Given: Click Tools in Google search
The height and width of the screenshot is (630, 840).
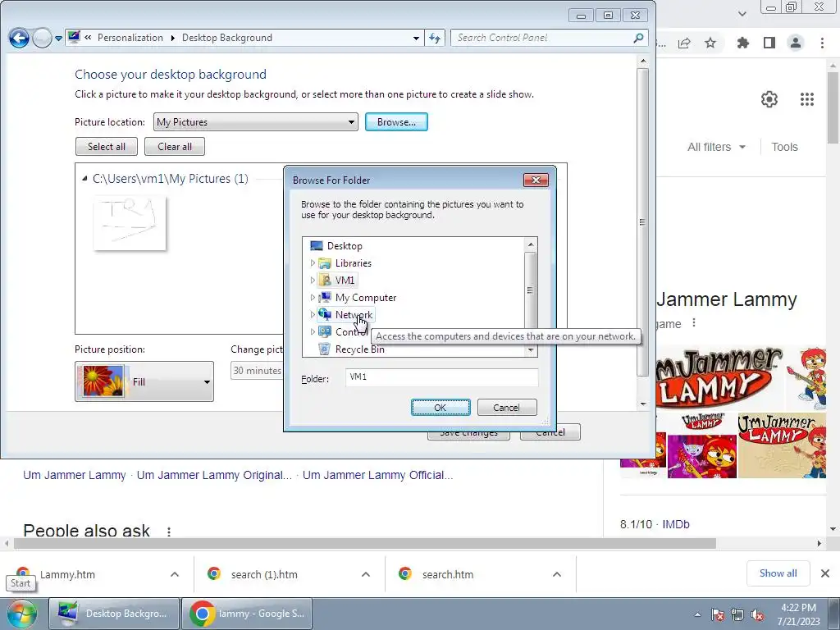Looking at the screenshot, I should (x=784, y=147).
